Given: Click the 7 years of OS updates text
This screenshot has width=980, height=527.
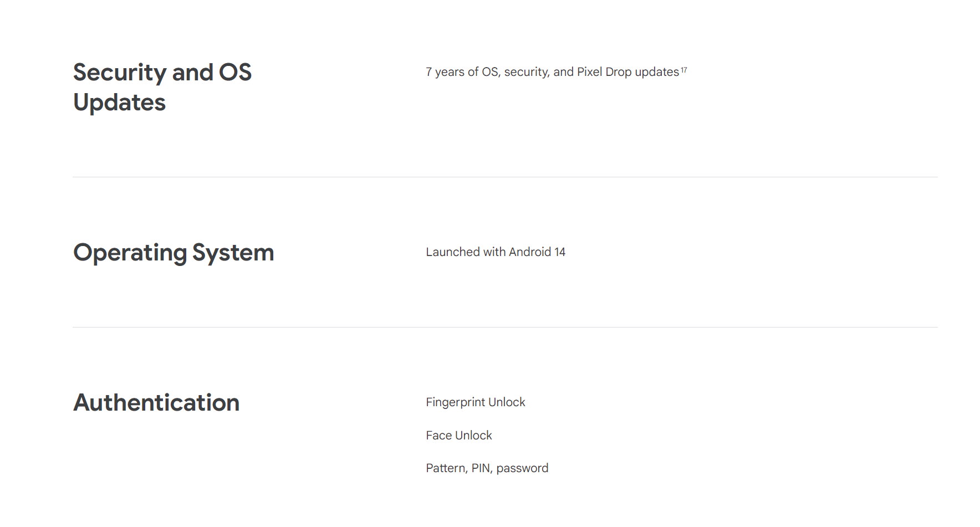Looking at the screenshot, I should tap(553, 72).
